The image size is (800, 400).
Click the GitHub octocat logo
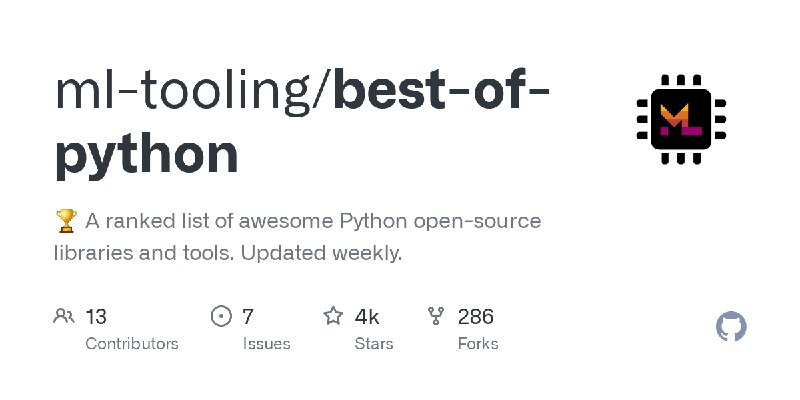click(x=731, y=327)
